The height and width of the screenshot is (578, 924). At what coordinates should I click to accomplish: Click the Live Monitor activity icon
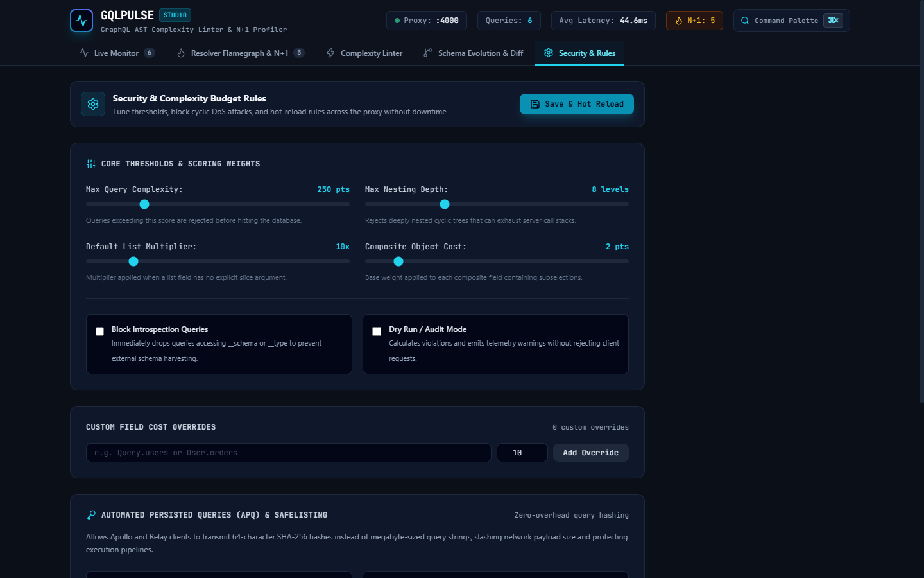pos(84,53)
